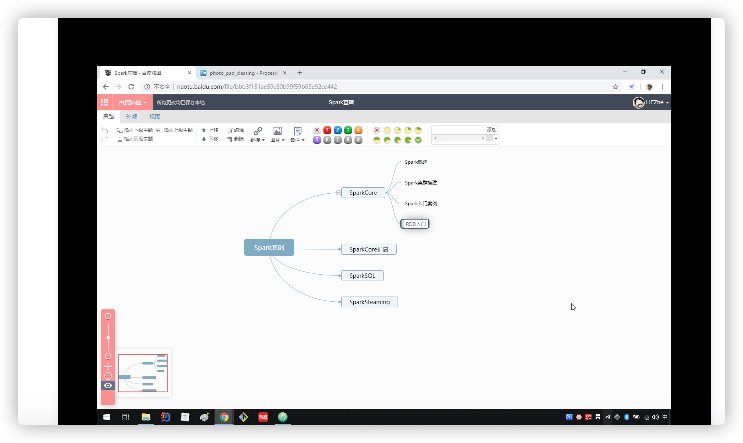The image size is (743, 443).
Task: Click the Task View taskbar icon
Action: pos(126,417)
